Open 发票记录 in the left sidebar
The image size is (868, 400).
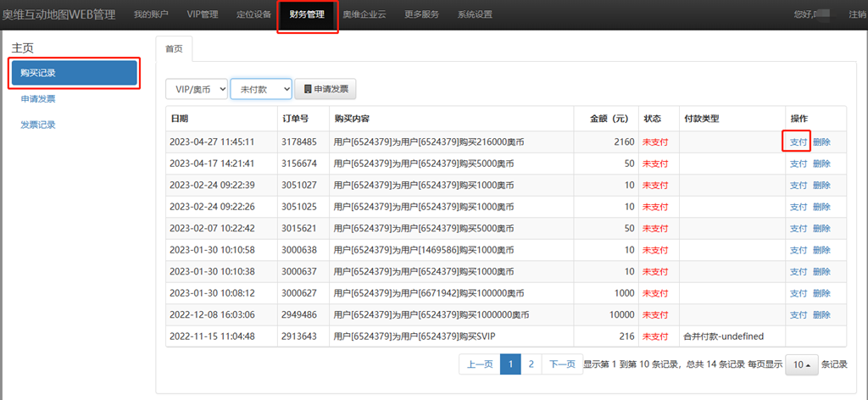(x=38, y=125)
